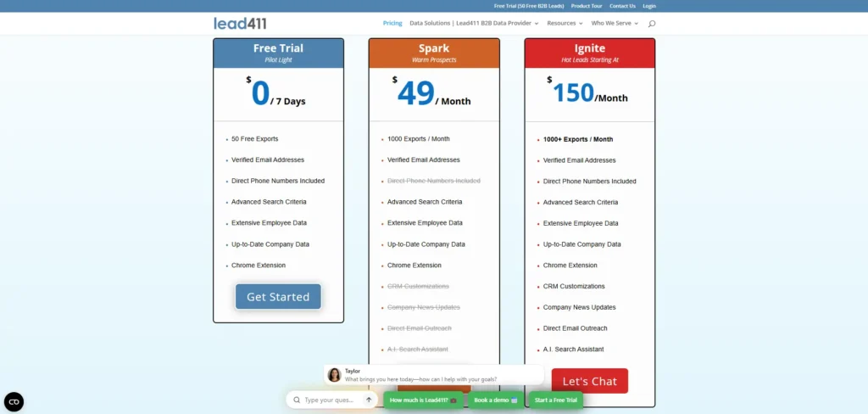Click Advanced Search Criteria in Spark plan

[425, 202]
